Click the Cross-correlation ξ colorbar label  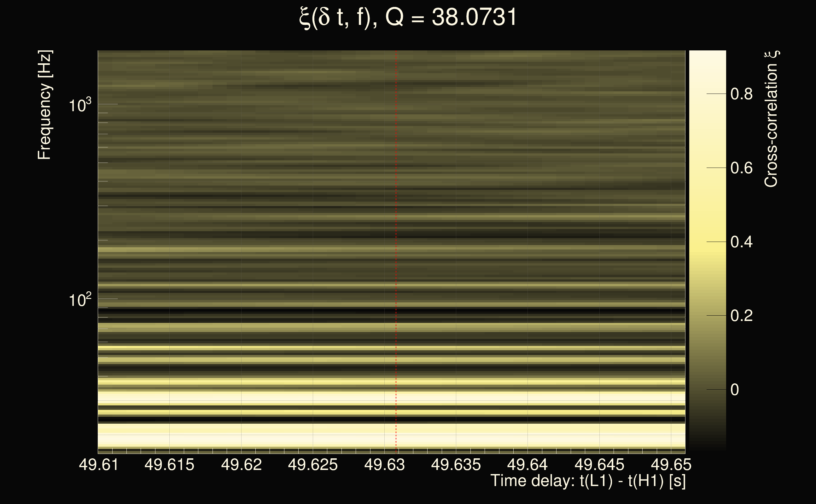[771, 119]
